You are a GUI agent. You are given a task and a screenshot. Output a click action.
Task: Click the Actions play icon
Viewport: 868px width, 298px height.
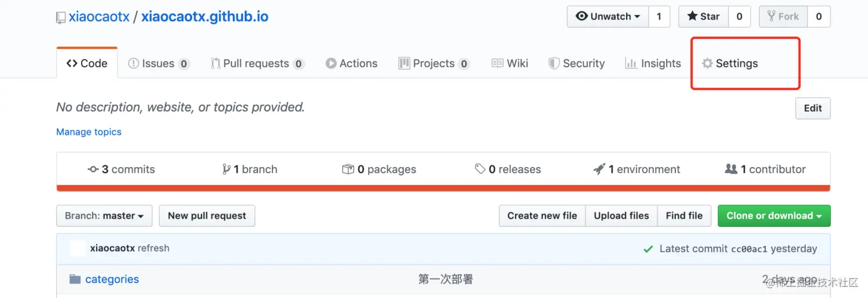(331, 64)
